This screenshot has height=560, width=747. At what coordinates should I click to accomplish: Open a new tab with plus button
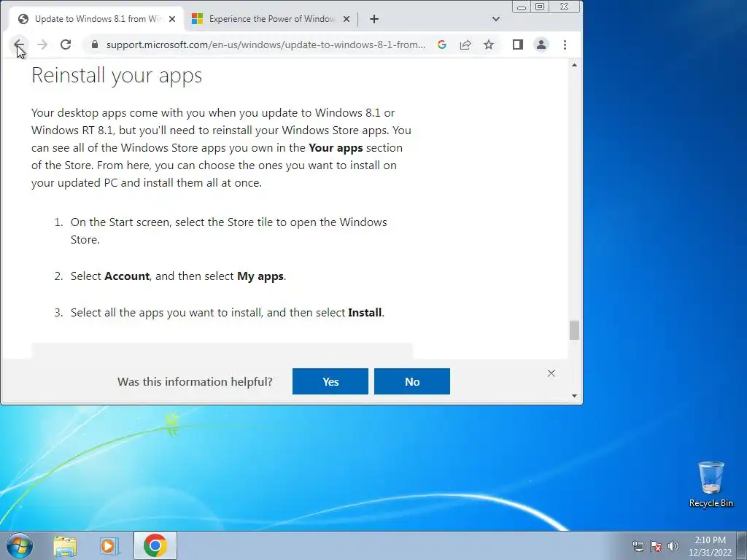pyautogui.click(x=374, y=19)
